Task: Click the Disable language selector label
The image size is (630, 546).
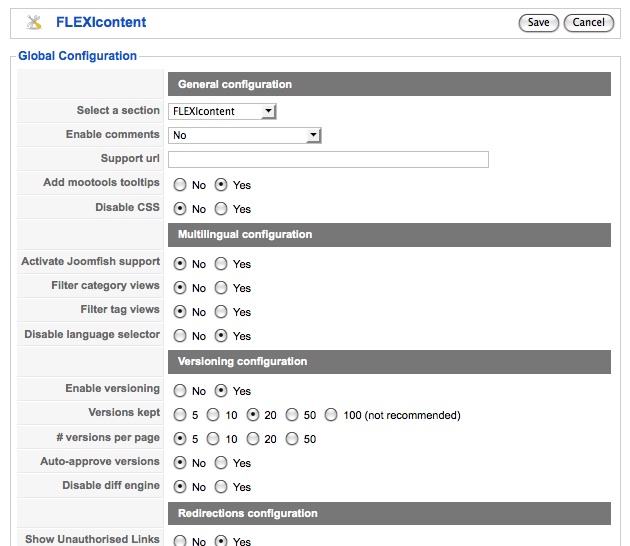Action: pyautogui.click(x=92, y=334)
